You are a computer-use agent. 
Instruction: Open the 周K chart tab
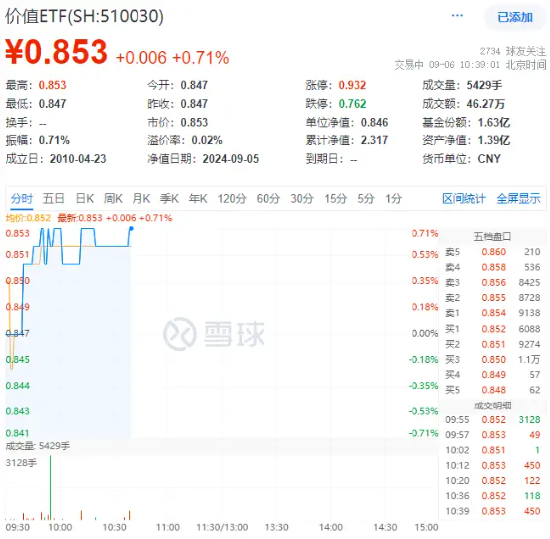113,198
